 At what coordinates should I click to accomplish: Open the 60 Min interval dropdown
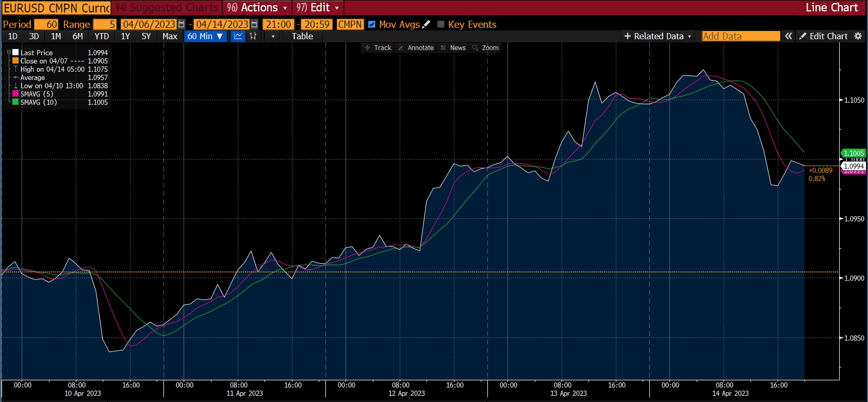click(x=205, y=36)
